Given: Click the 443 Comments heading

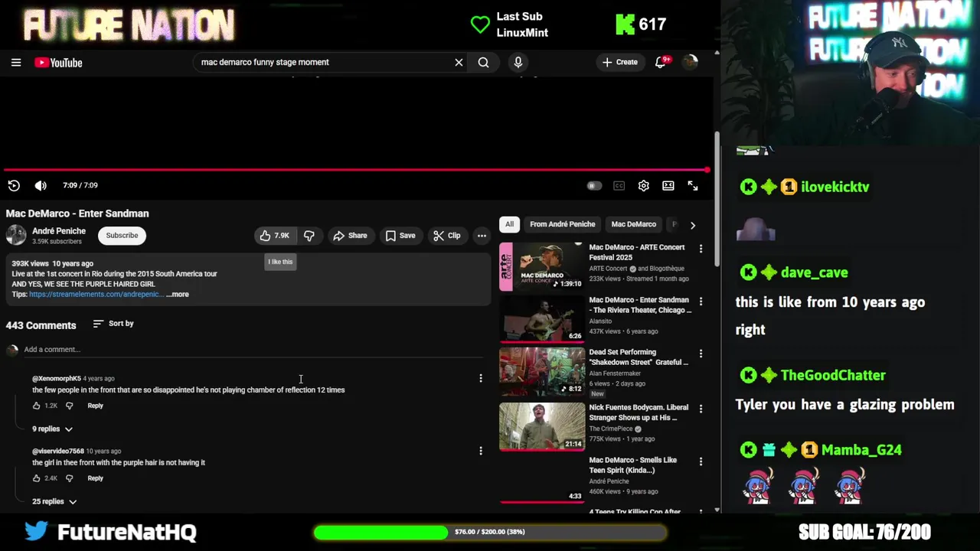Looking at the screenshot, I should click(x=41, y=325).
